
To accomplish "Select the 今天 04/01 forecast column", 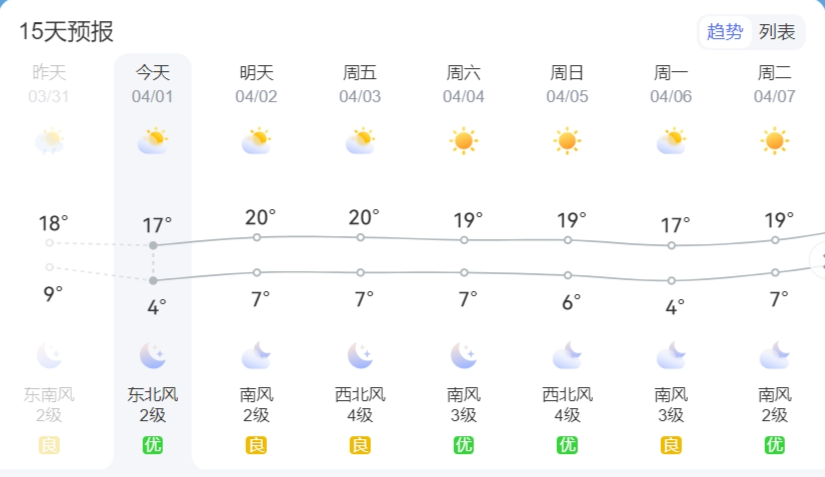I will pyautogui.click(x=153, y=84).
